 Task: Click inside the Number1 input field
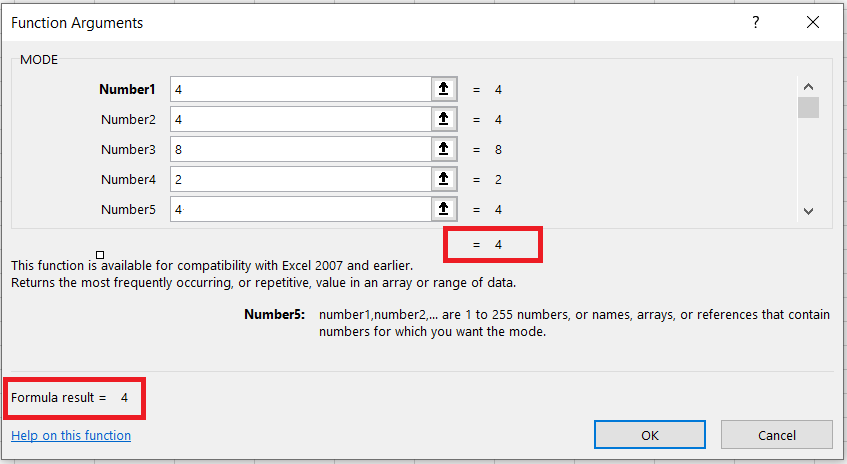pyautogui.click(x=300, y=89)
